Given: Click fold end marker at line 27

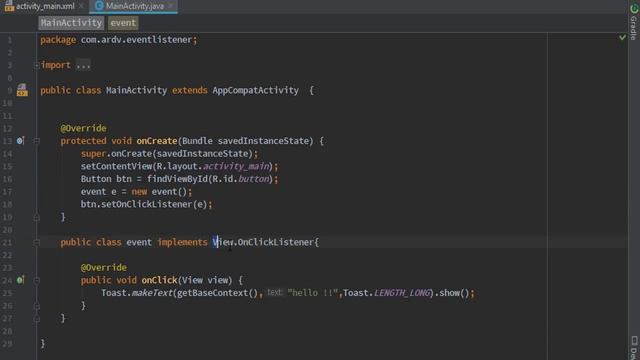Looking at the screenshot, I should tap(36, 318).
